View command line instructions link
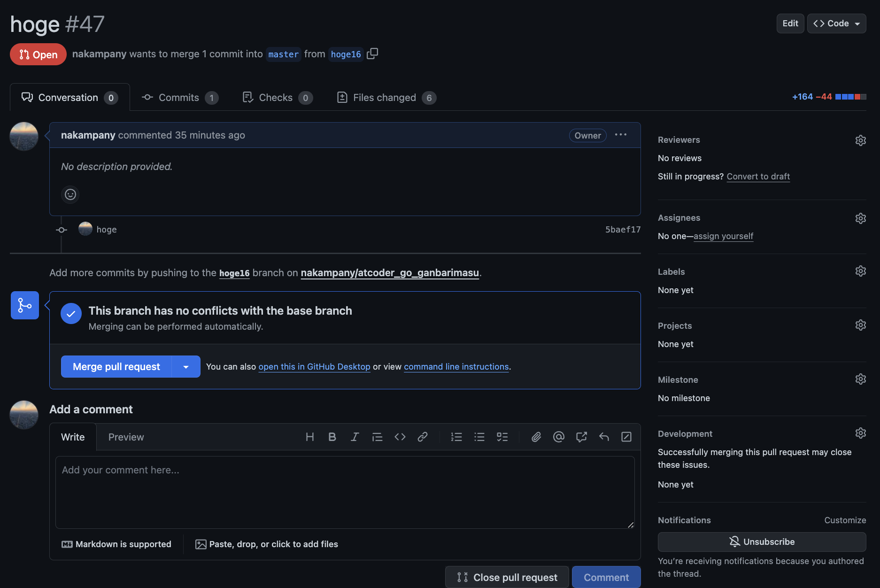 [x=456, y=366]
